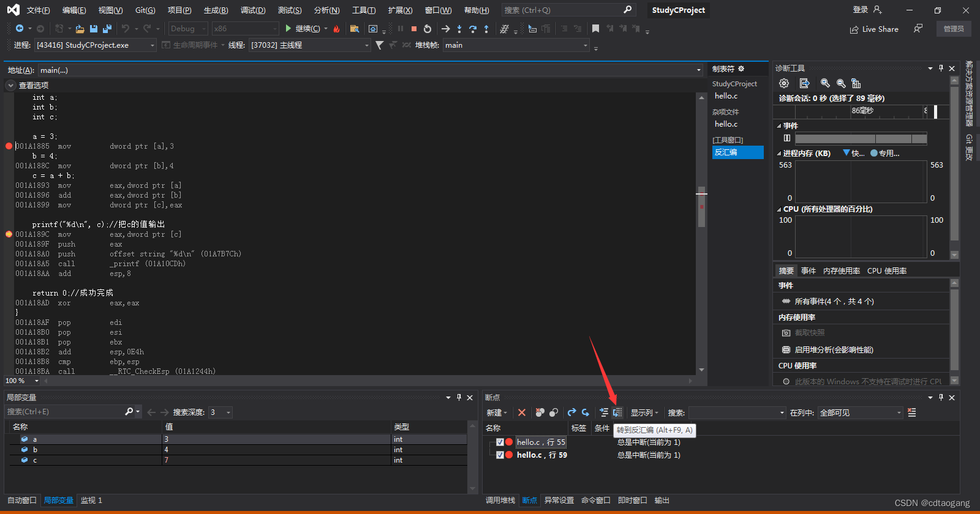980x514 pixels.
Task: Click the reset view chart icon in diagnostics
Action: pos(856,83)
